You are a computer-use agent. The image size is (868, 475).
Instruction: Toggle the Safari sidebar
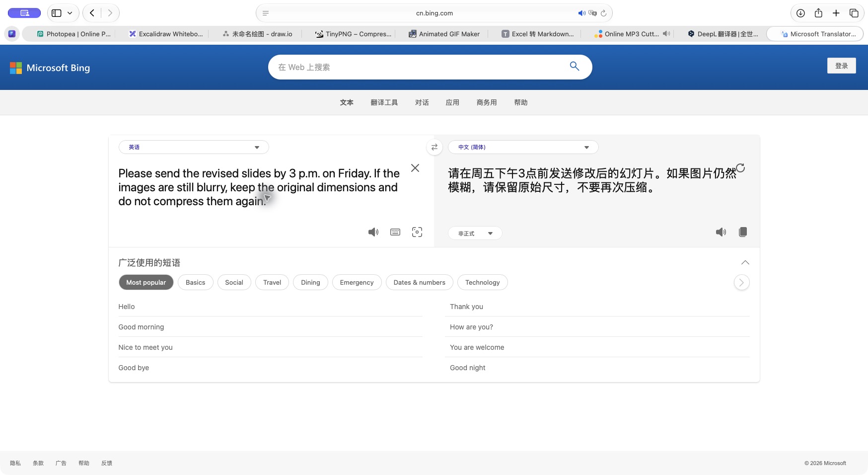click(x=57, y=13)
